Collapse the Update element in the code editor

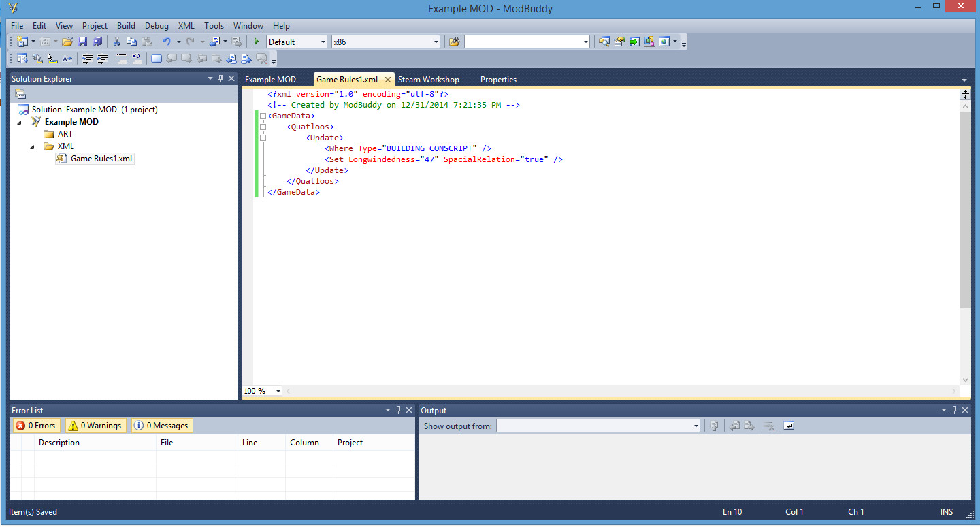263,138
